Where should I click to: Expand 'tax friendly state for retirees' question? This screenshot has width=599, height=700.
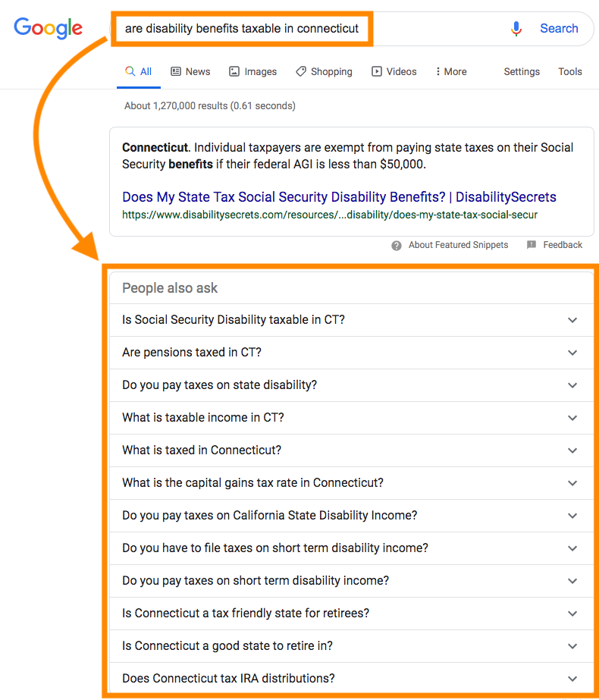pyautogui.click(x=351, y=614)
